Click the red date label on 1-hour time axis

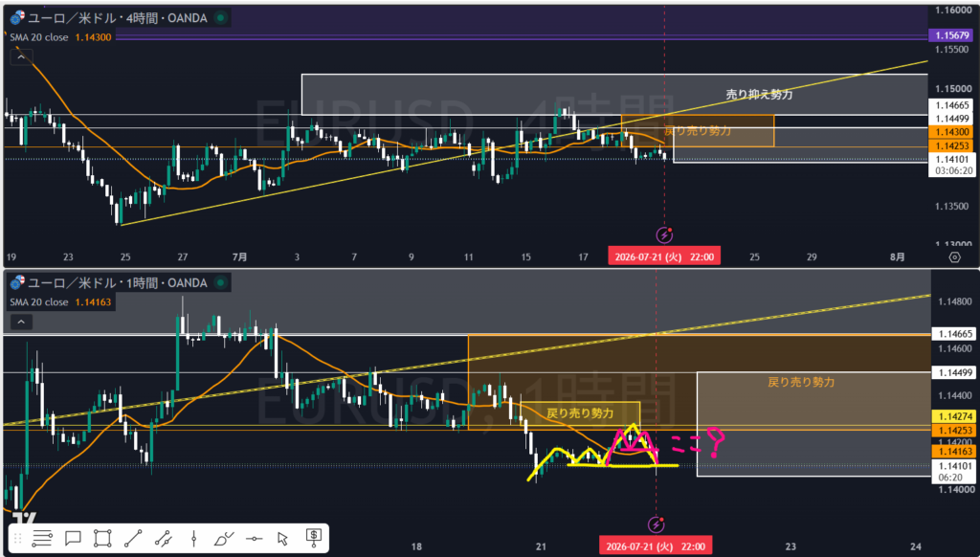[656, 546]
